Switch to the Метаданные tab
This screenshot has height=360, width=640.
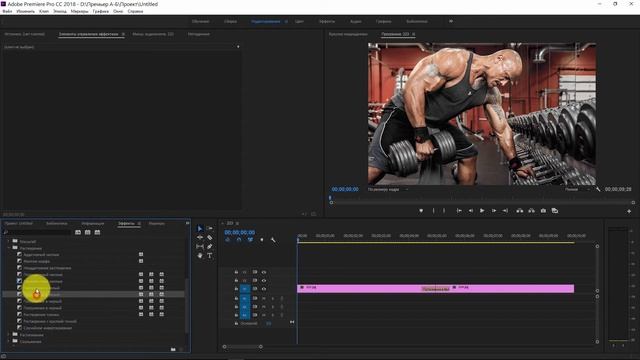click(x=199, y=34)
